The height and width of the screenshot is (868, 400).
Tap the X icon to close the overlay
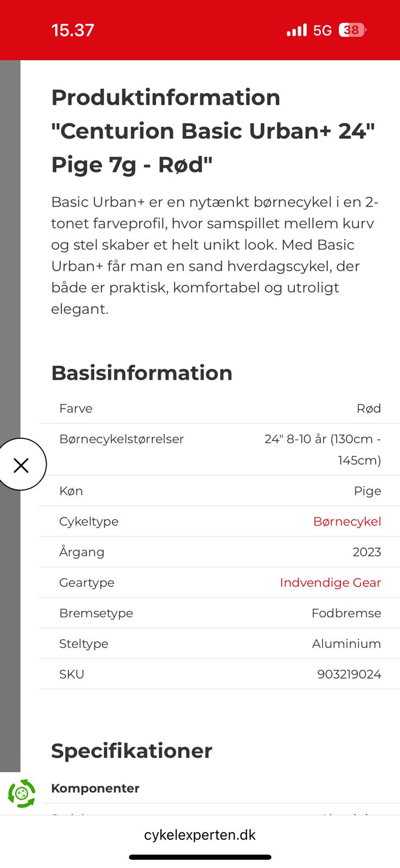tap(22, 464)
